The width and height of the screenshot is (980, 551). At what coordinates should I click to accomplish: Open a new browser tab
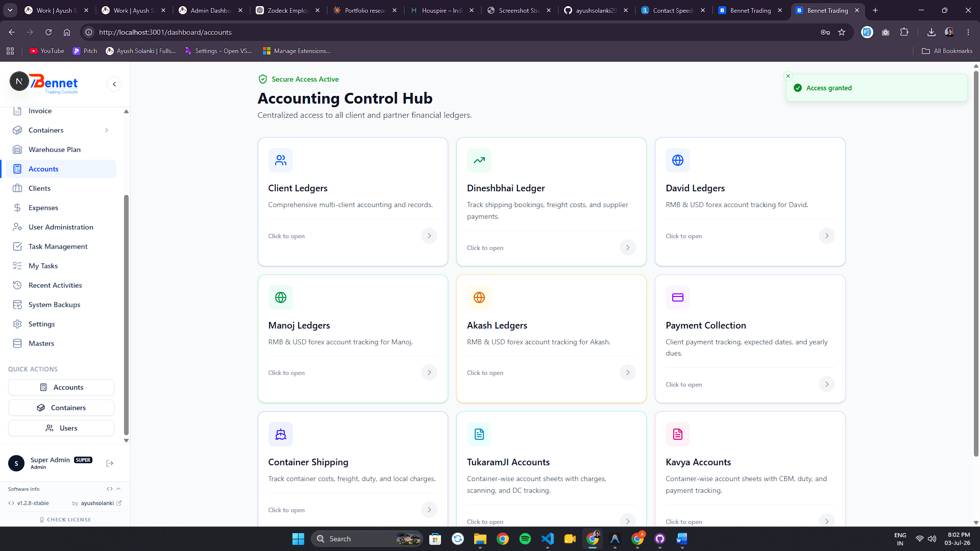tap(875, 10)
